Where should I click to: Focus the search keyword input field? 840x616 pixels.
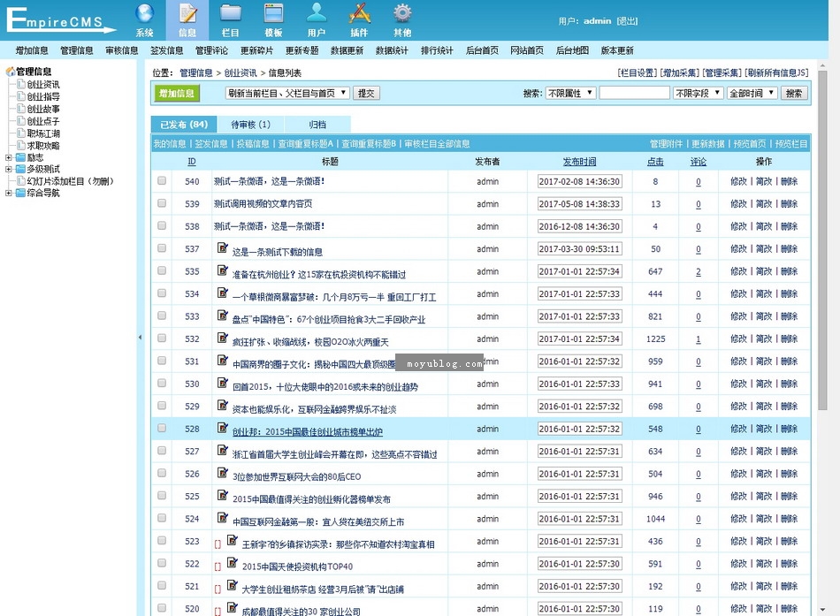(634, 93)
